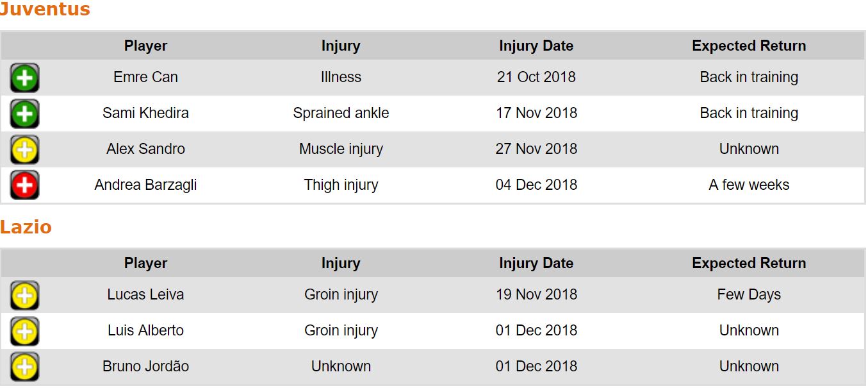The image size is (868, 388).
Task: Click red injury icon for Andrea Barzagli
Action: [24, 185]
